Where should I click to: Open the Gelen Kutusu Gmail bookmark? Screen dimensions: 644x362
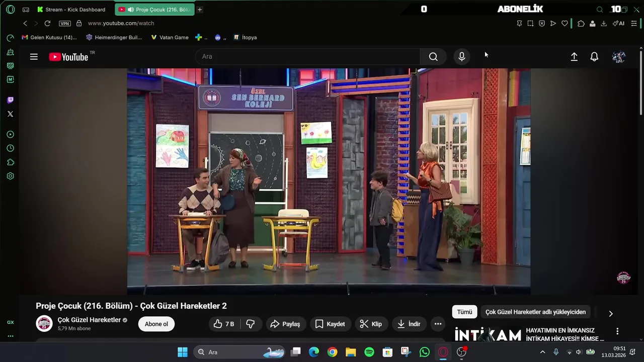[x=49, y=37]
